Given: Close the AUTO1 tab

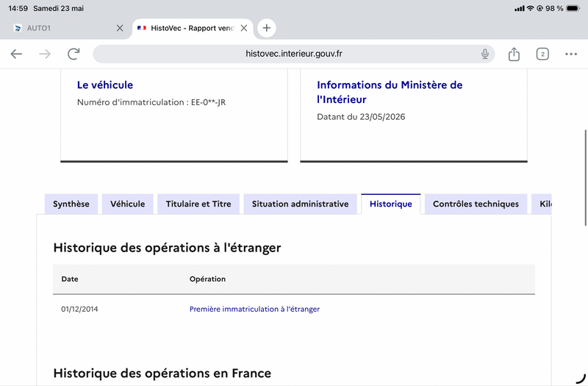Looking at the screenshot, I should click(x=120, y=28).
